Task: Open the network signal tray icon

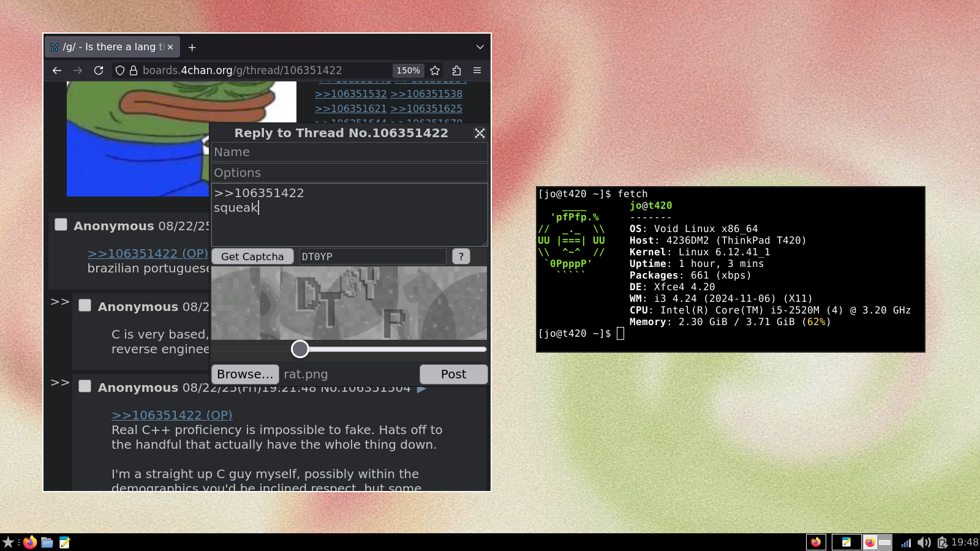Action: [907, 542]
